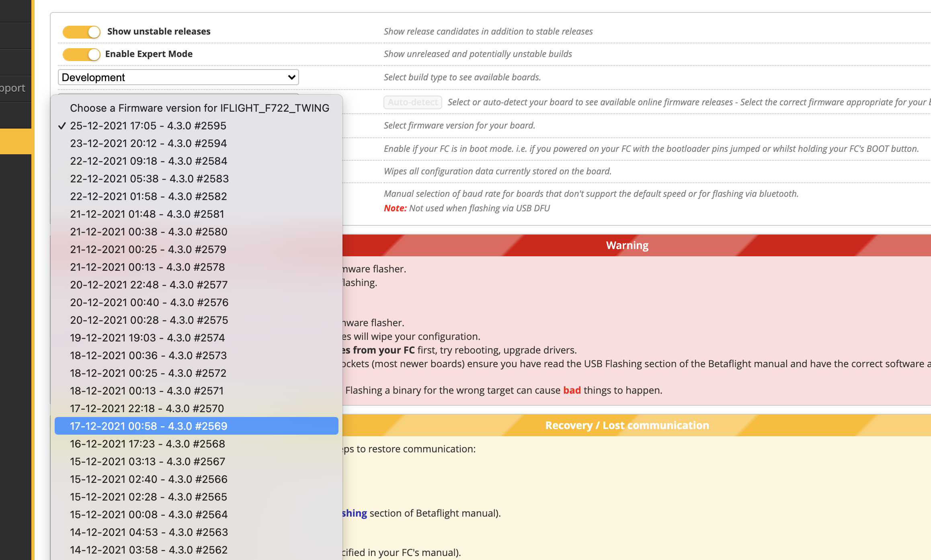
Task: Disable Expert Mode
Action: [x=82, y=54]
